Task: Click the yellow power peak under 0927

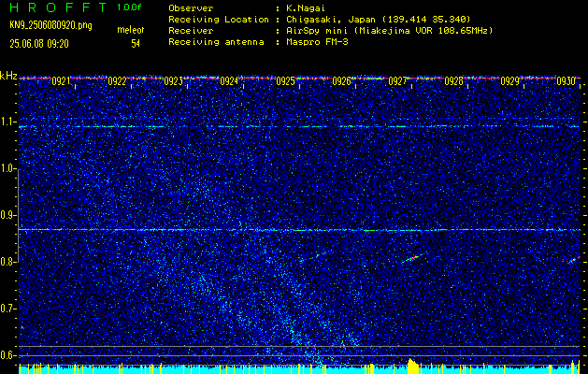Action: 413,365
